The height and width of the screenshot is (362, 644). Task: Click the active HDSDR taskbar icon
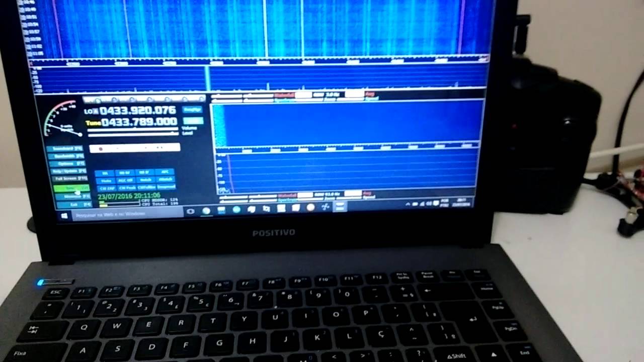[x=340, y=206]
